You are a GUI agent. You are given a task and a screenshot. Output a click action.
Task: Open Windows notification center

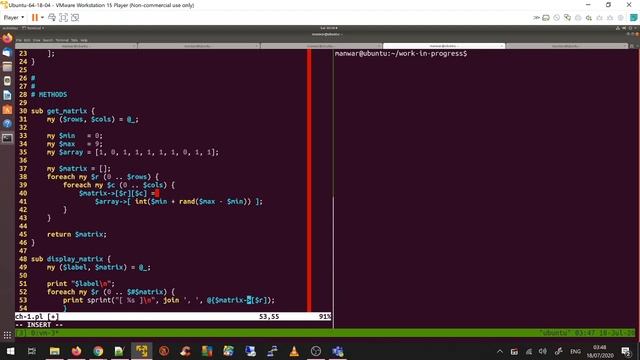click(626, 351)
